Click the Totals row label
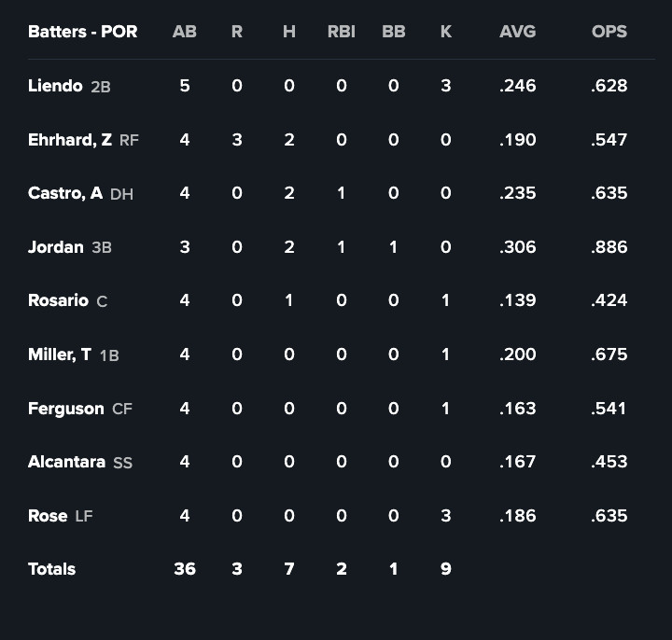The width and height of the screenshot is (672, 640). click(52, 569)
